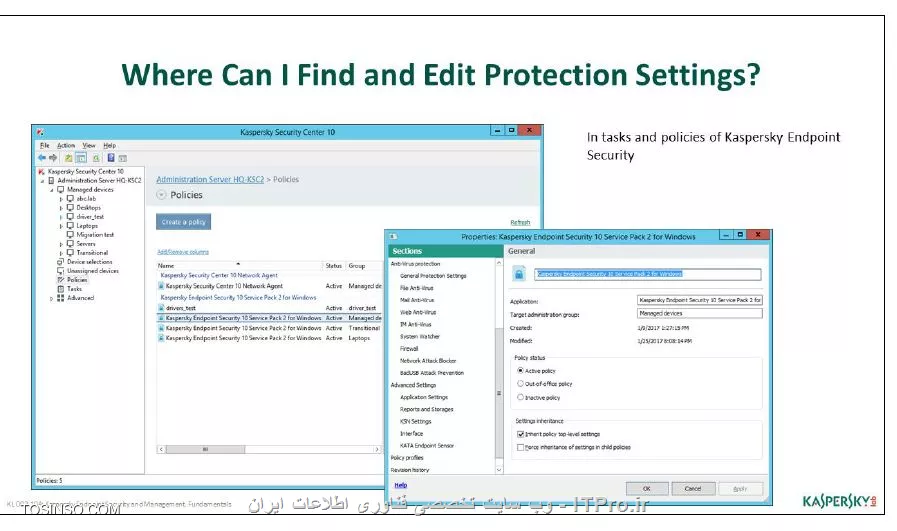Select the Active policy radio button
The width and height of the screenshot is (897, 531).
tap(521, 371)
